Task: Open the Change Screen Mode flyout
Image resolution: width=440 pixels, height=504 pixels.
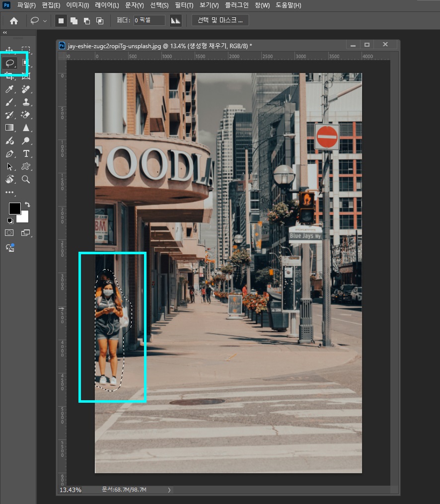Action: [26, 233]
